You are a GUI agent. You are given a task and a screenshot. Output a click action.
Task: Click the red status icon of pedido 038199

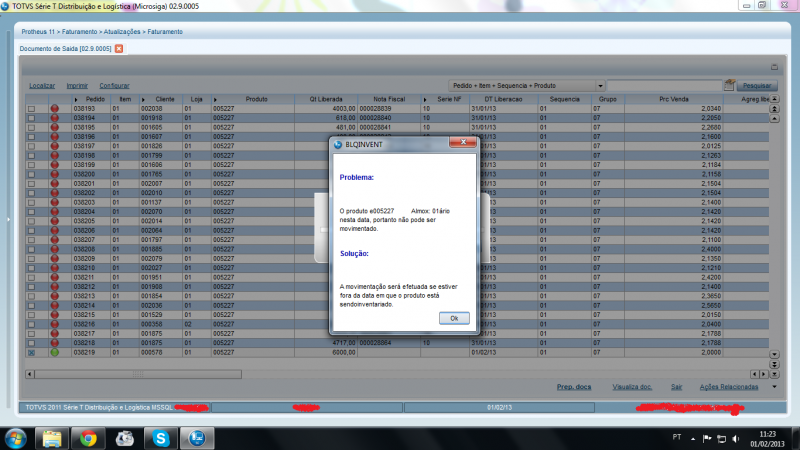coord(55,165)
